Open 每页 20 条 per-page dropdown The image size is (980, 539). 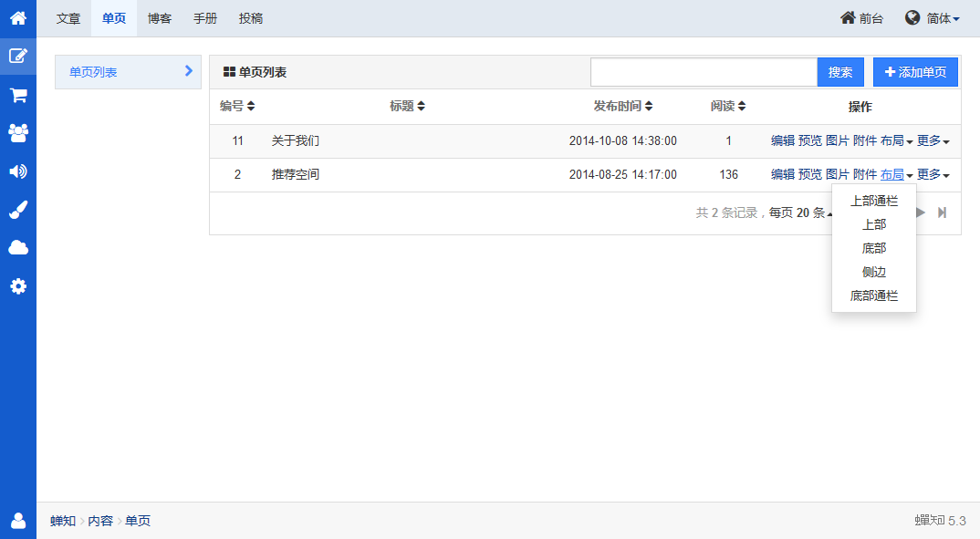coord(800,213)
